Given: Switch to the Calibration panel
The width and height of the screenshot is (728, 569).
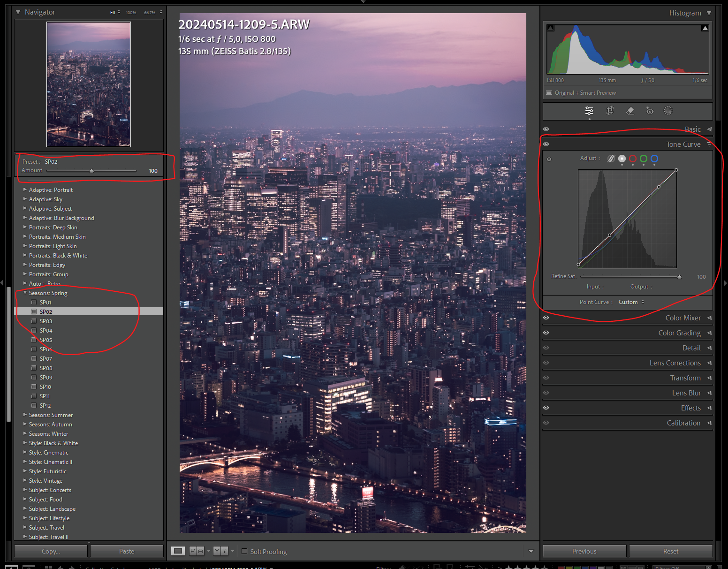Looking at the screenshot, I should tap(683, 423).
